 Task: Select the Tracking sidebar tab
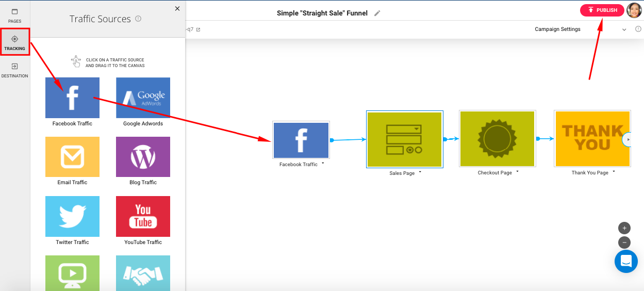[x=14, y=43]
